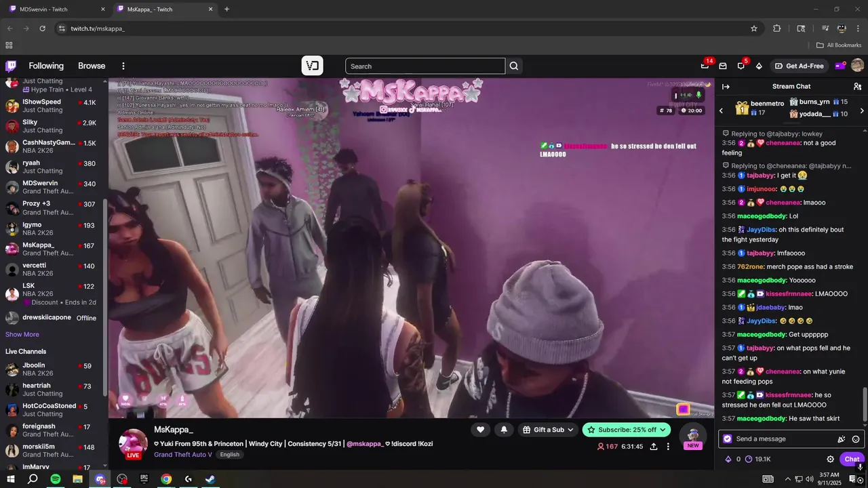Bookmark this page with the star icon
The height and width of the screenshot is (488, 868).
click(753, 28)
